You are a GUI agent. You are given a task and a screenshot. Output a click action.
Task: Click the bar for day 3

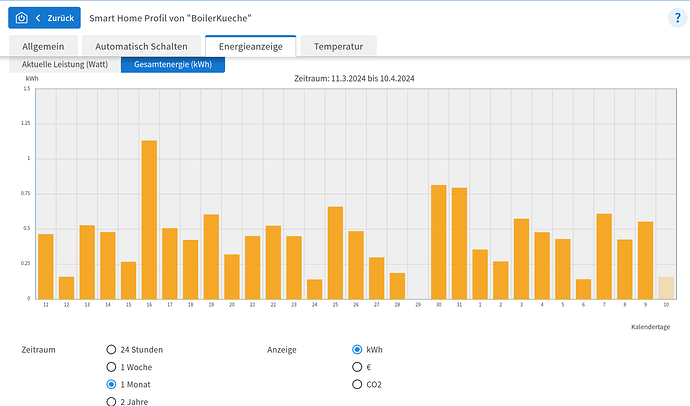coord(521,259)
